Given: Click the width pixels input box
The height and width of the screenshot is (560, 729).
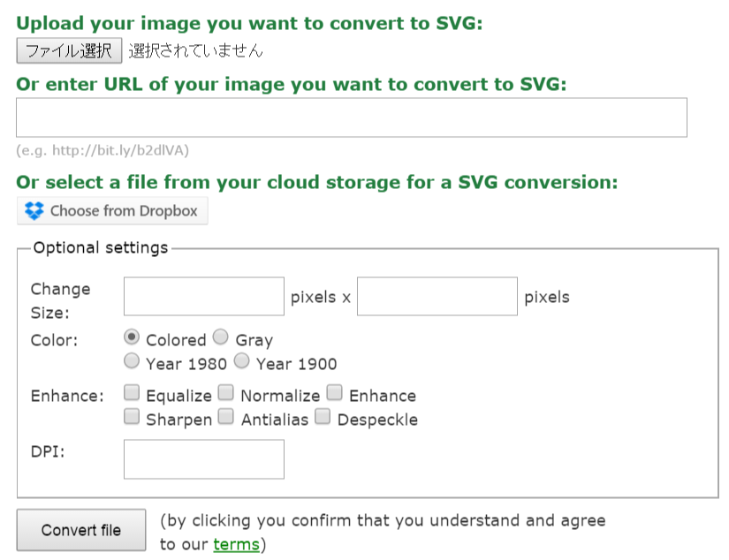Looking at the screenshot, I should tap(203, 297).
